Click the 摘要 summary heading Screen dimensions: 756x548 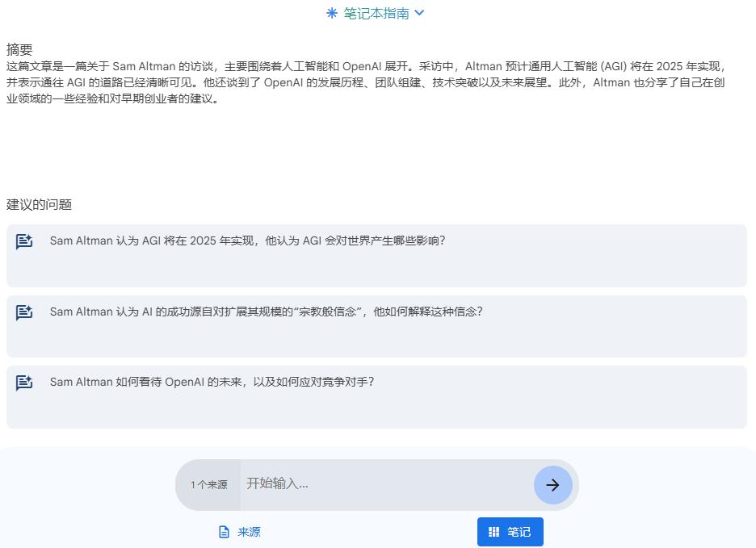coord(19,49)
